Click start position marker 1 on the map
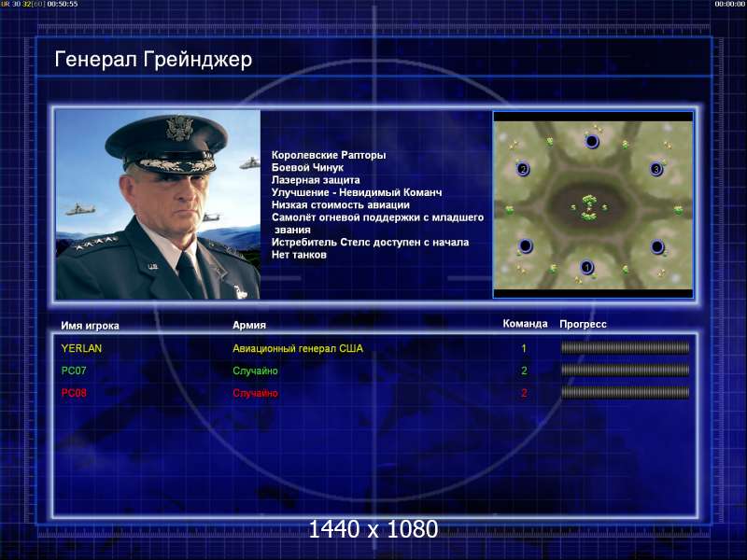Viewport: 747px width, 560px height. click(587, 267)
